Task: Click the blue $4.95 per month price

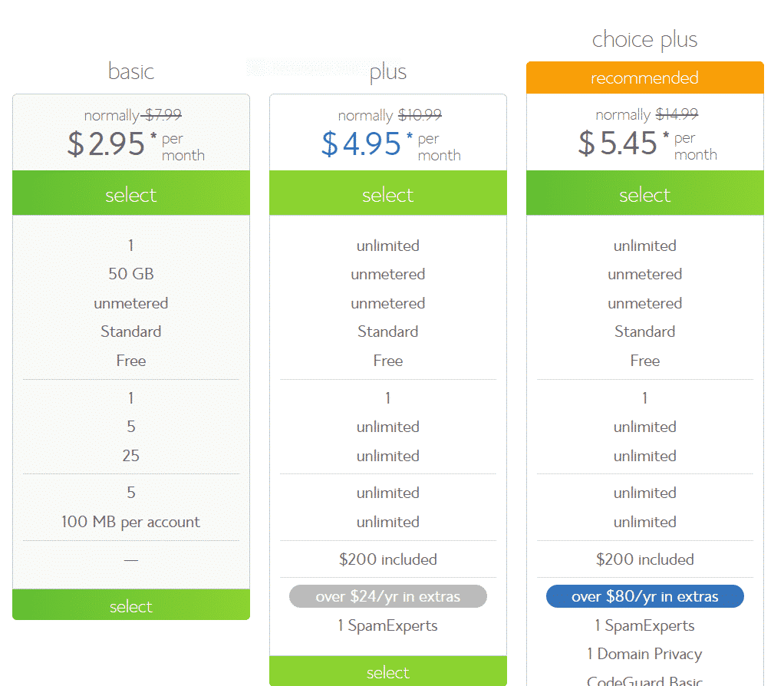Action: click(x=391, y=144)
